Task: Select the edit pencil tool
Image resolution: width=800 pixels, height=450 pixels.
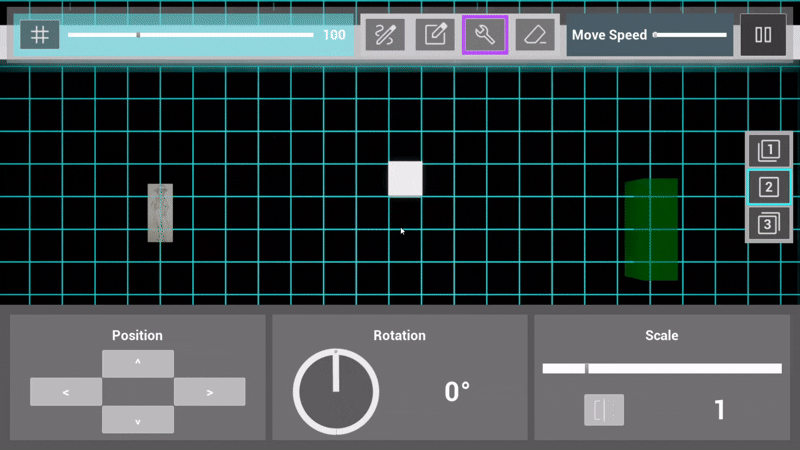Action: coord(435,35)
